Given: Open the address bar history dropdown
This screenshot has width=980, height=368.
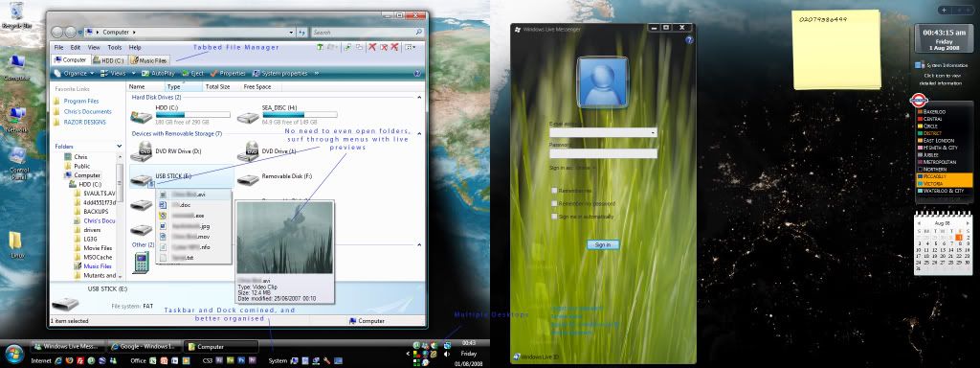Looking at the screenshot, I should pos(291,32).
